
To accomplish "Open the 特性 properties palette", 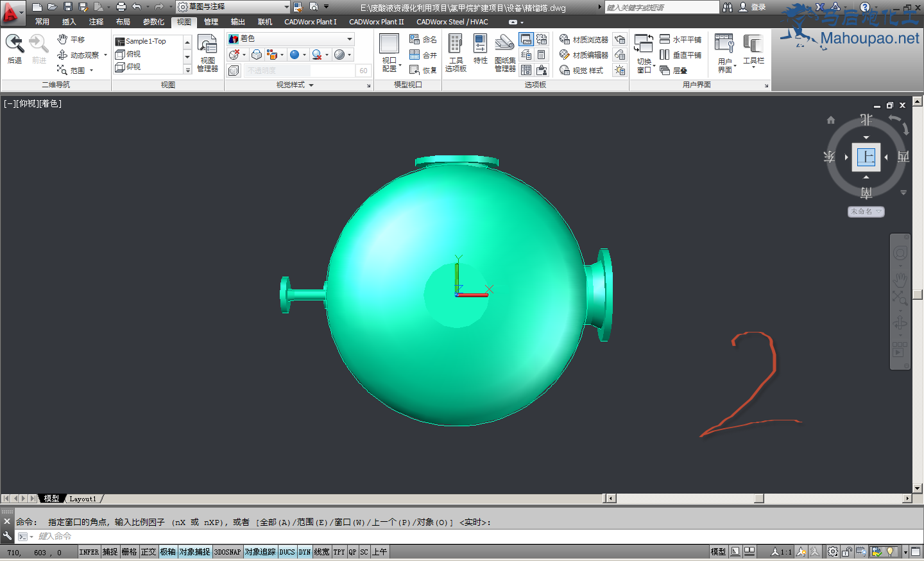I will click(480, 49).
